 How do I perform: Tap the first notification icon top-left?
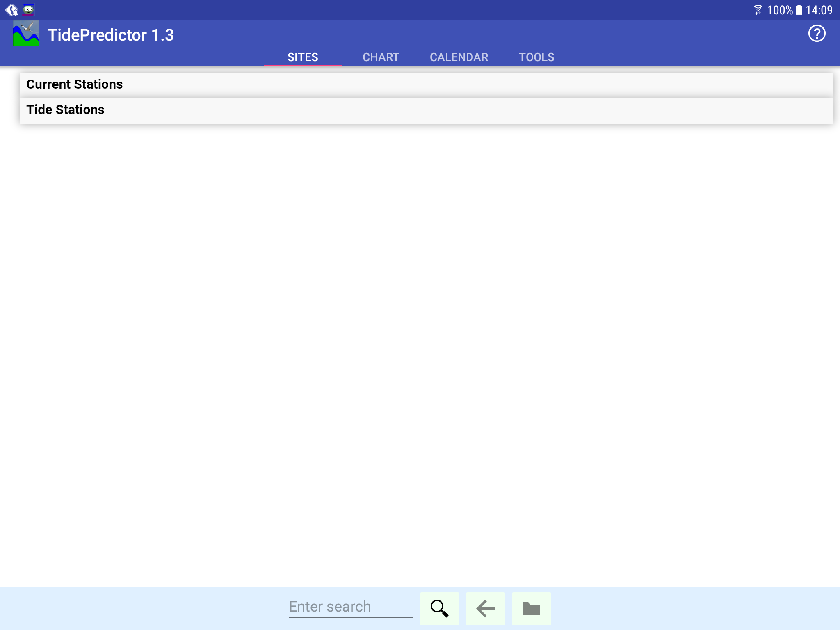click(11, 9)
